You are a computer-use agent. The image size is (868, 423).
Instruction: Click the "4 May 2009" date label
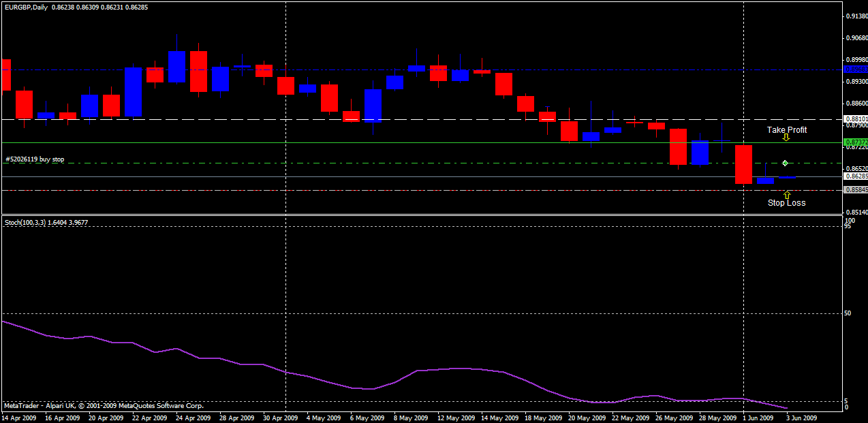(x=323, y=418)
